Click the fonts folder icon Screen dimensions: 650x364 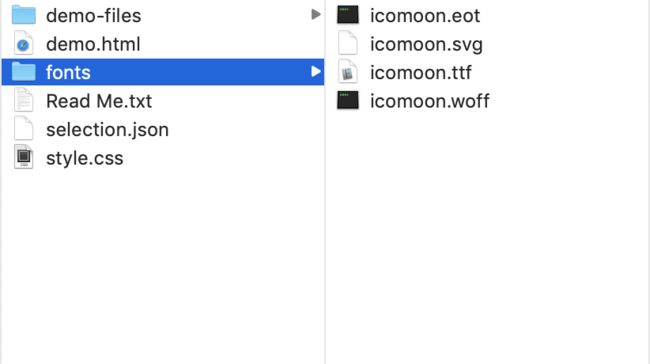(24, 72)
